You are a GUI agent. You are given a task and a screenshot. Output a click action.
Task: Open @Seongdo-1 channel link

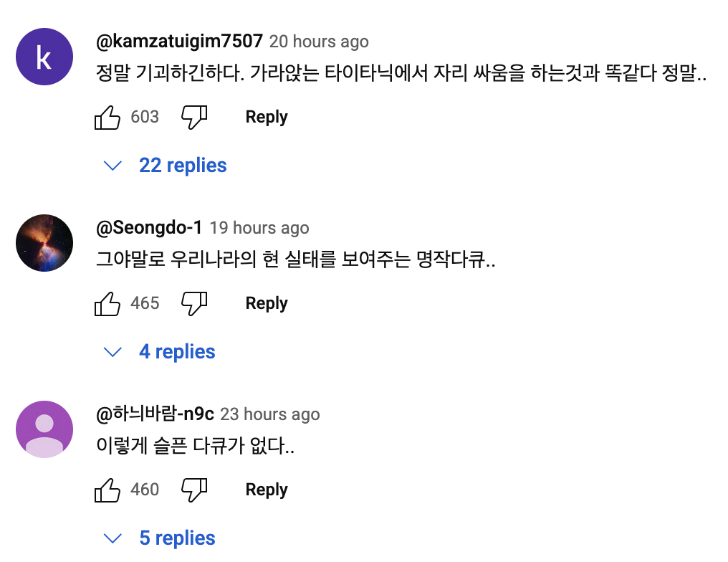tap(149, 228)
